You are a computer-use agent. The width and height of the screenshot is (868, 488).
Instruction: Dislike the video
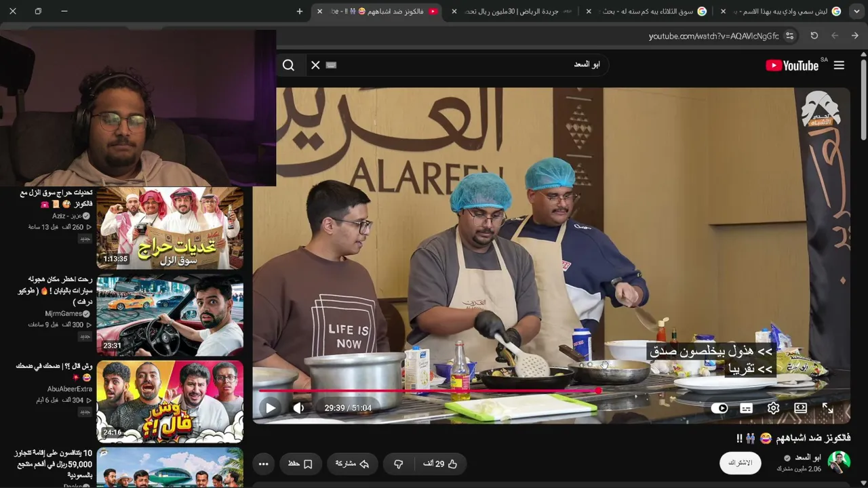pyautogui.click(x=399, y=464)
